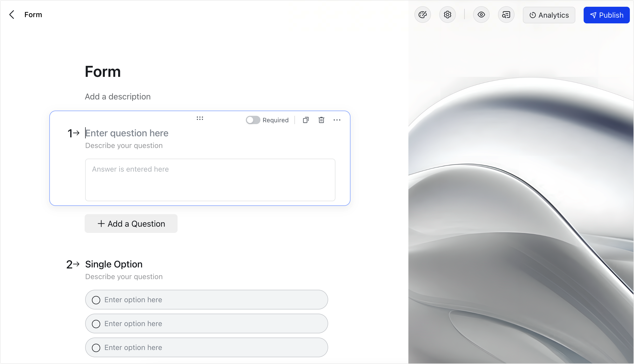Open the Form breadcrumb link
Viewport: 634px width, 364px height.
tap(33, 15)
